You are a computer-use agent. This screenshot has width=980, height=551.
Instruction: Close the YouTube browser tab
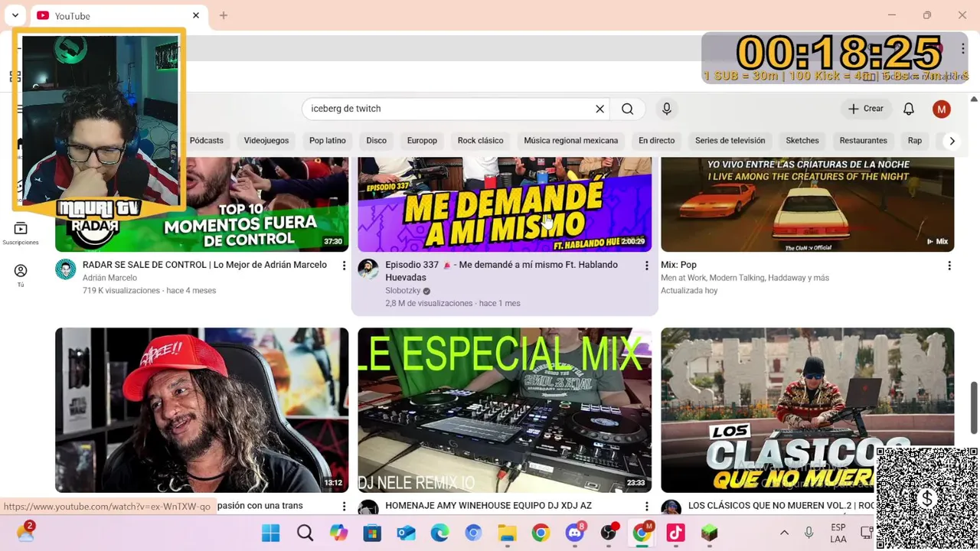[x=195, y=15]
